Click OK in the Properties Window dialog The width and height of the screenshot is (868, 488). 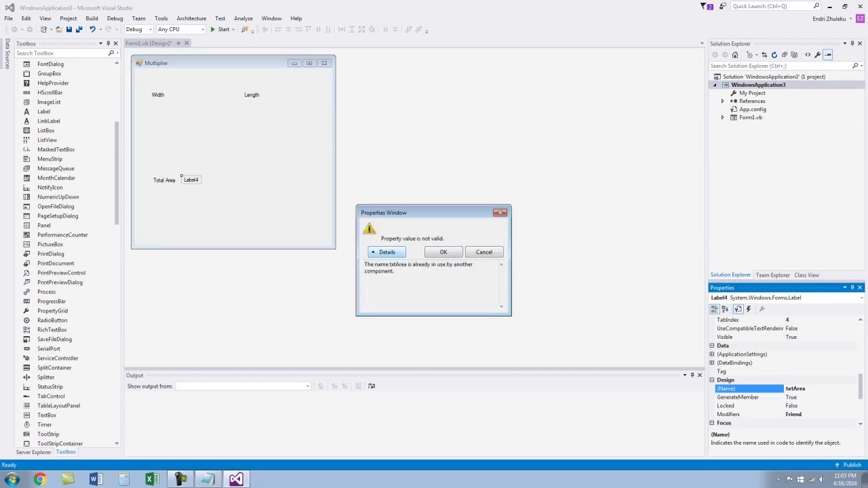point(443,252)
